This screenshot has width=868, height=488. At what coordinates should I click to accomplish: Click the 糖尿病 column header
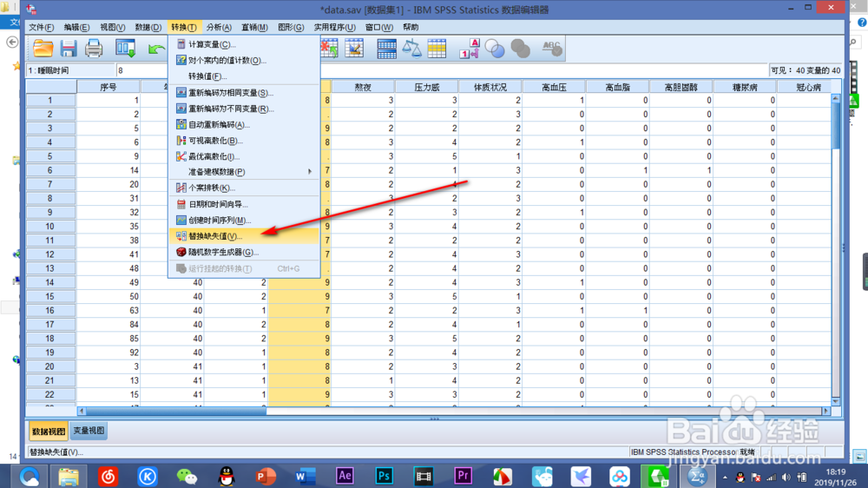click(x=745, y=87)
